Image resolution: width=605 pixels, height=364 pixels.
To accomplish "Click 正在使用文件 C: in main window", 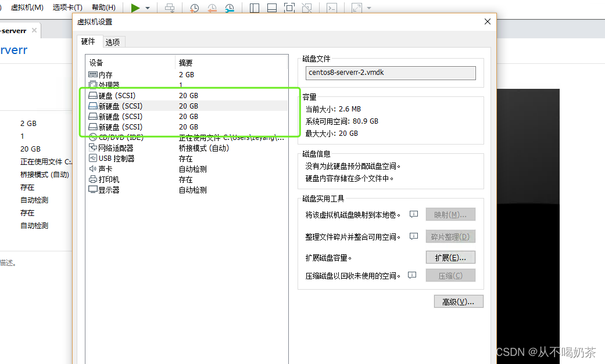I will 46,162.
